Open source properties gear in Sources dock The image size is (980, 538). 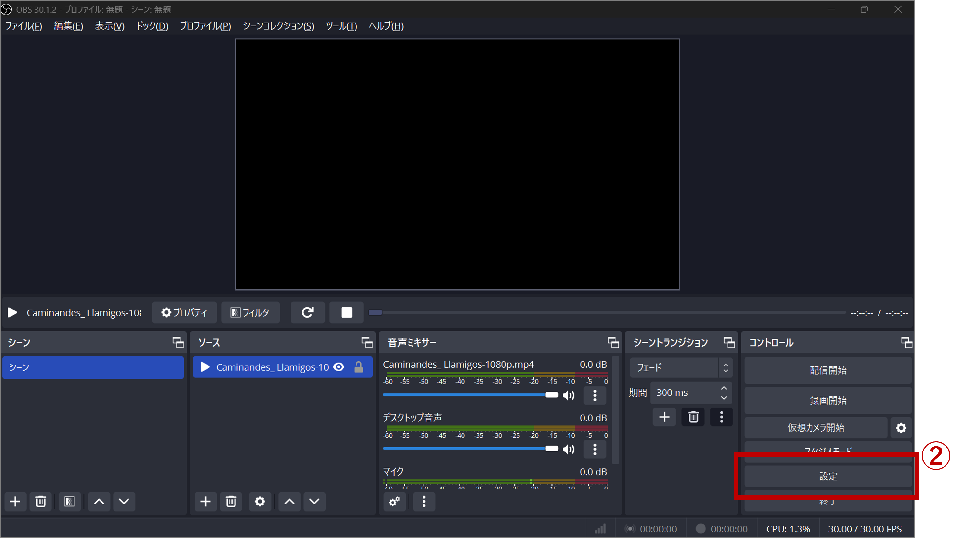[260, 502]
